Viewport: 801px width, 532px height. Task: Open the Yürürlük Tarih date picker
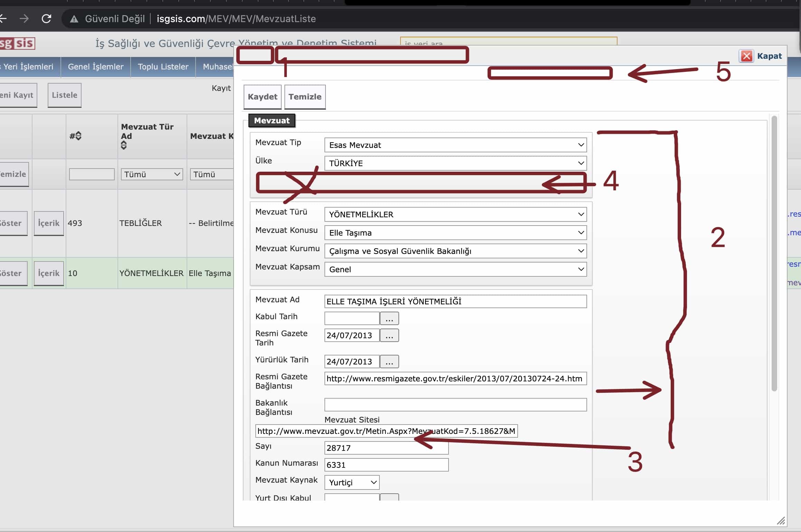point(389,362)
